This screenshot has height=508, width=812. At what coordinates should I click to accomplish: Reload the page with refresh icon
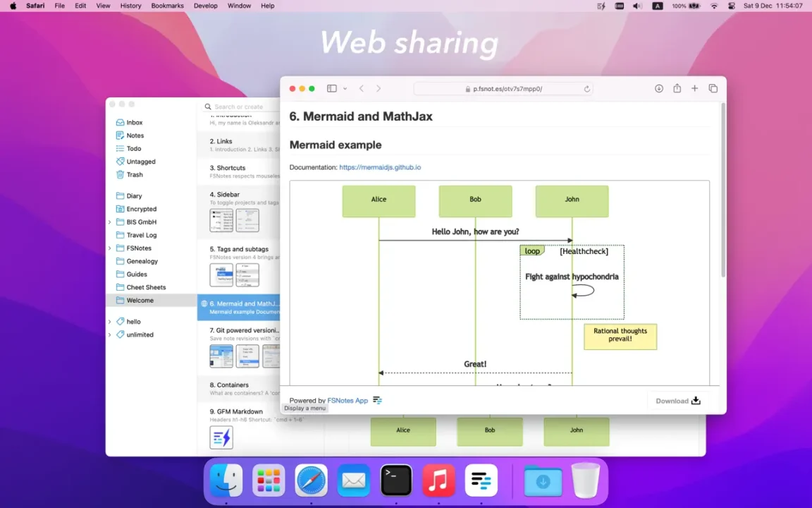click(586, 89)
